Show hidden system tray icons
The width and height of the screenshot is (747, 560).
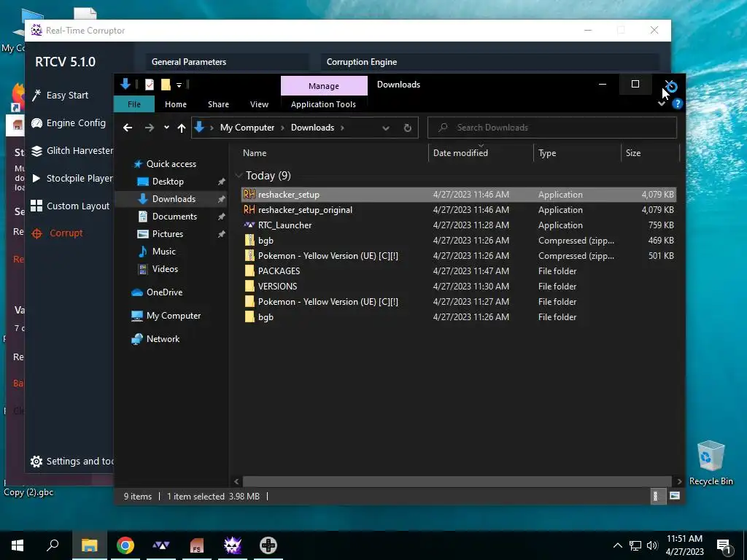(x=617, y=545)
